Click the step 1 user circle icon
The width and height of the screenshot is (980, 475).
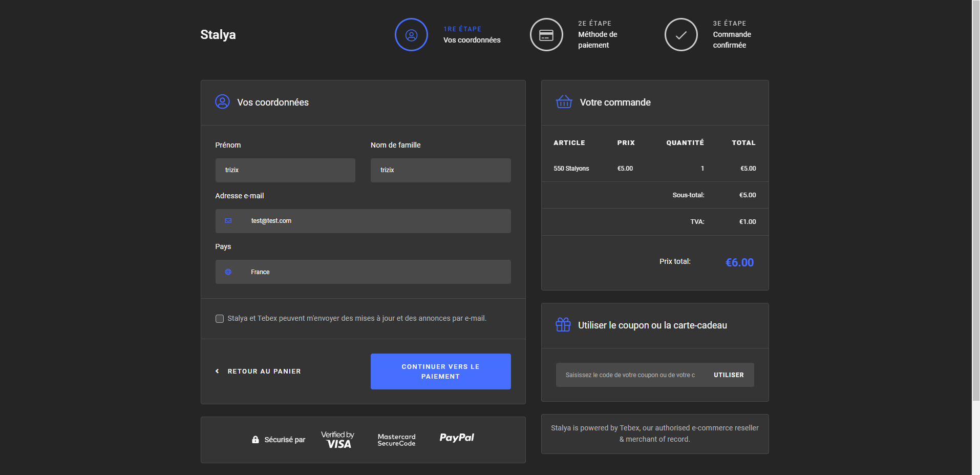(x=411, y=35)
